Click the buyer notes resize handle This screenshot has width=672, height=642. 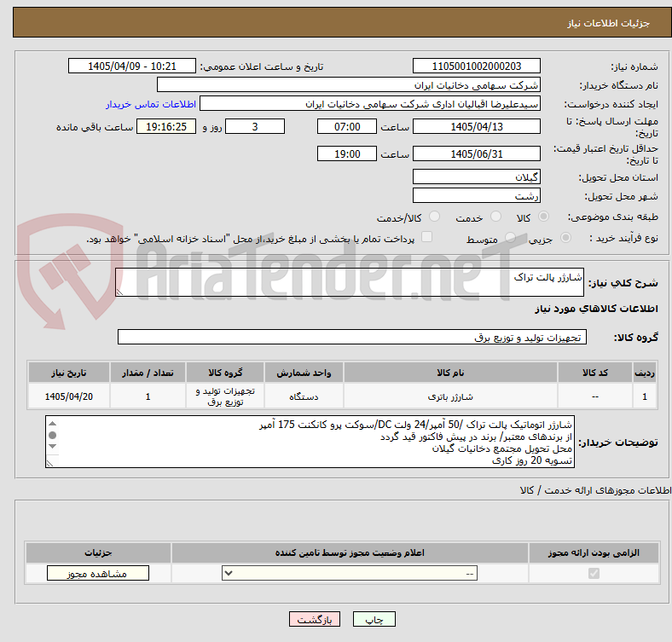click(x=49, y=463)
